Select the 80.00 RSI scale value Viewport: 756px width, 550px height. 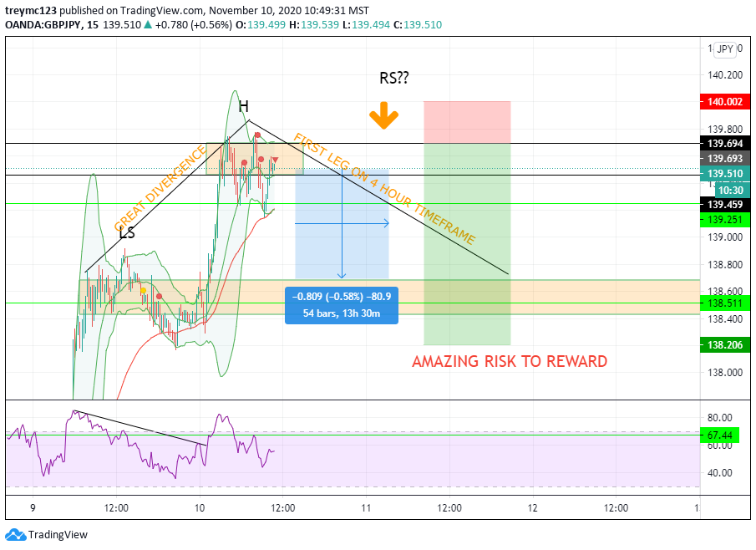click(x=719, y=418)
